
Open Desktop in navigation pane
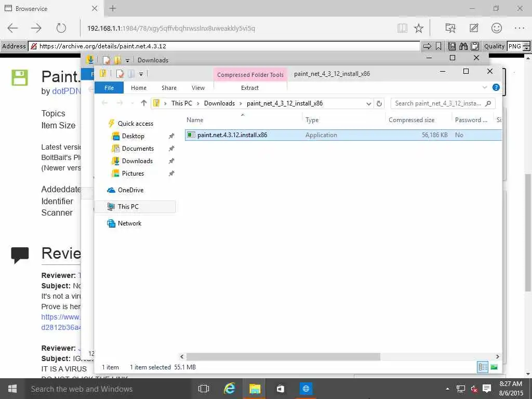[x=133, y=136]
